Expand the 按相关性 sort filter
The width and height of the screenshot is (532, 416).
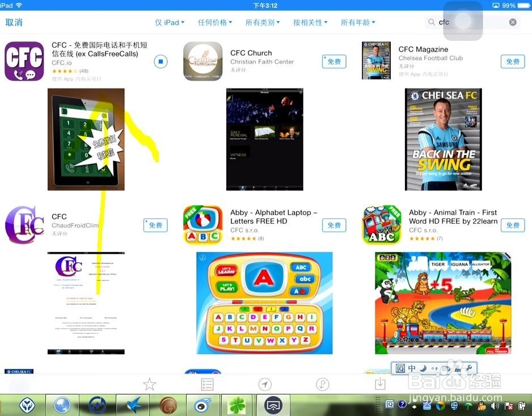pos(310,22)
